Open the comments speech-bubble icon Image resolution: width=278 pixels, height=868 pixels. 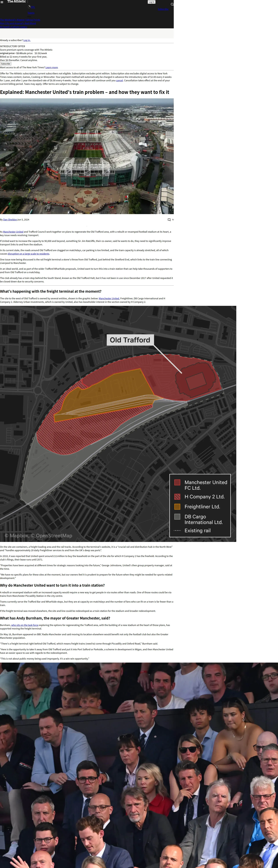pyautogui.click(x=169, y=220)
